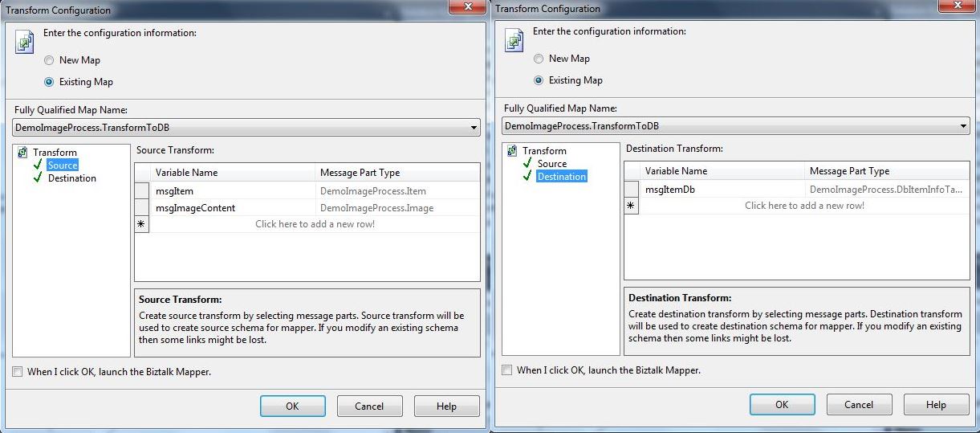Toggle launch Biztalk Mapper checkbox in left dialog

pos(18,372)
